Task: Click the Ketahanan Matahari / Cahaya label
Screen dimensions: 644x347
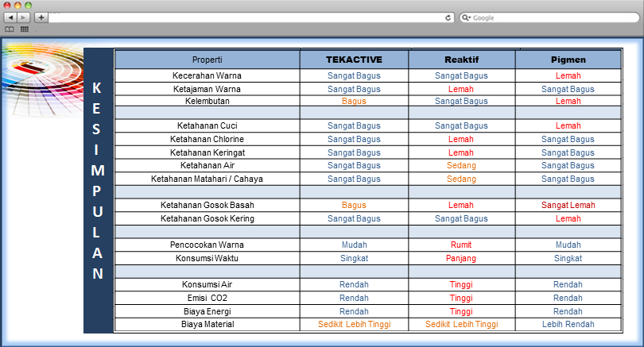Action: point(207,179)
